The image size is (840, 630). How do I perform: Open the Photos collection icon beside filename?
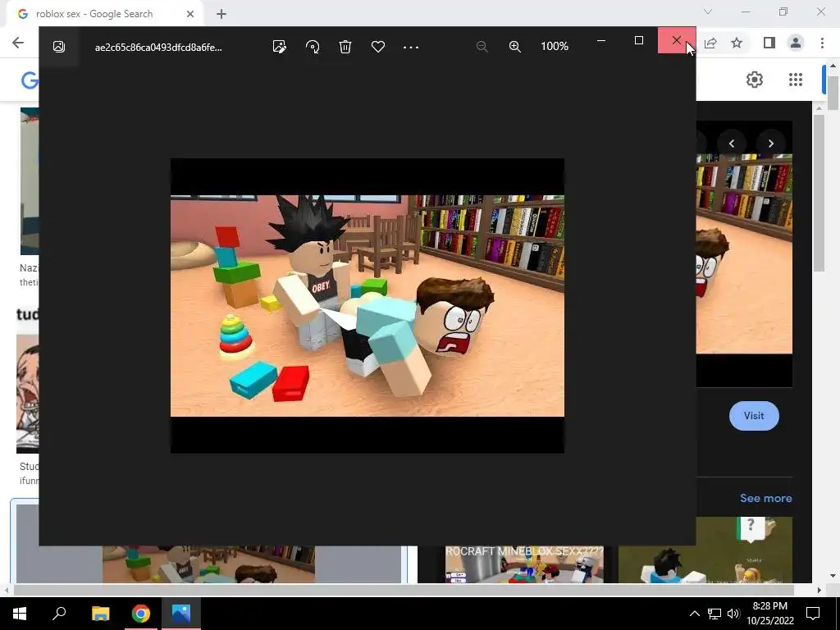point(59,47)
